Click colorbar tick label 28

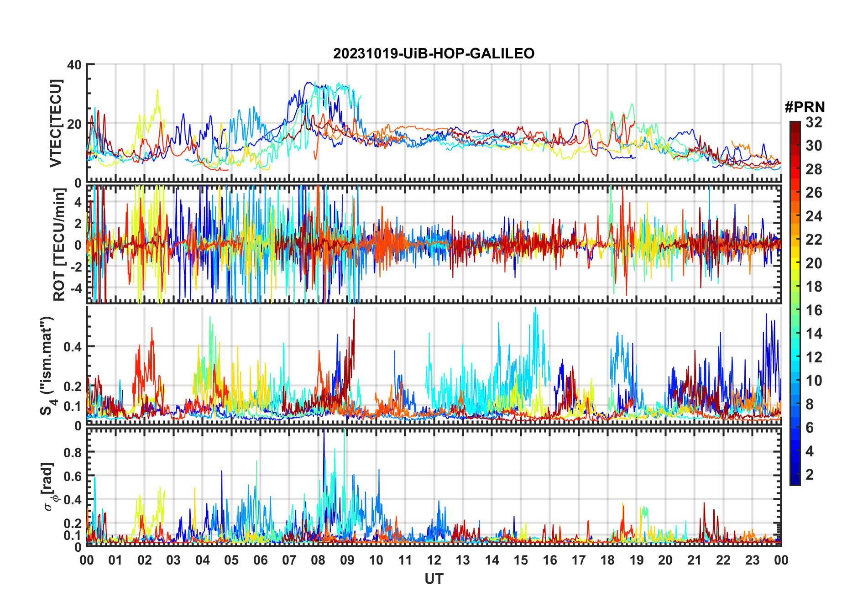pyautogui.click(x=814, y=169)
